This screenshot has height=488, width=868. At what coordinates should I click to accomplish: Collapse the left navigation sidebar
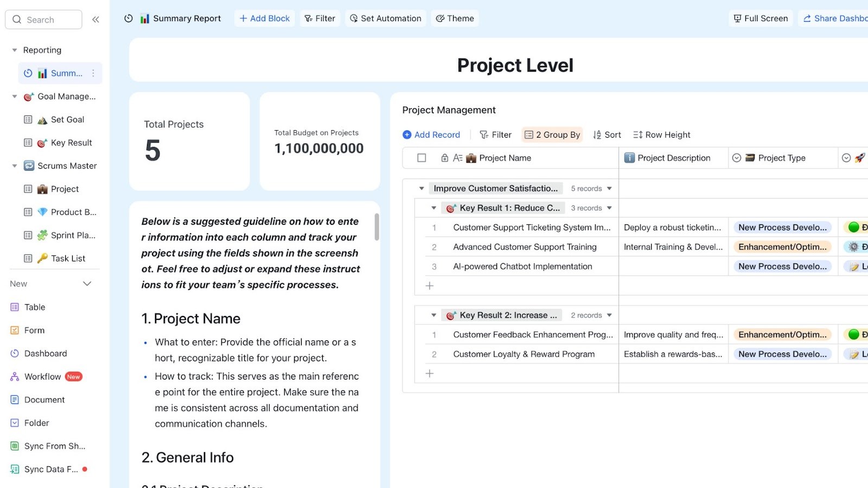pos(95,19)
